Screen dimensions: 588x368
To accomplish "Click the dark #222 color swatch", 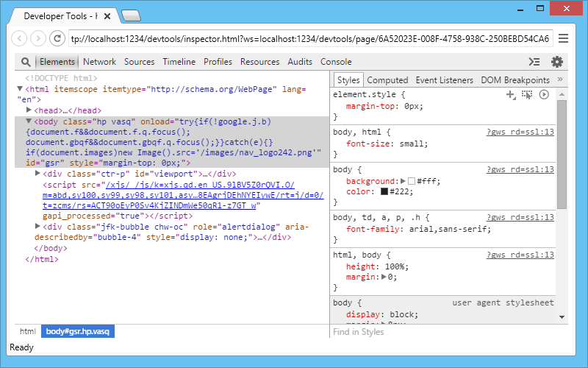I will pyautogui.click(x=384, y=191).
